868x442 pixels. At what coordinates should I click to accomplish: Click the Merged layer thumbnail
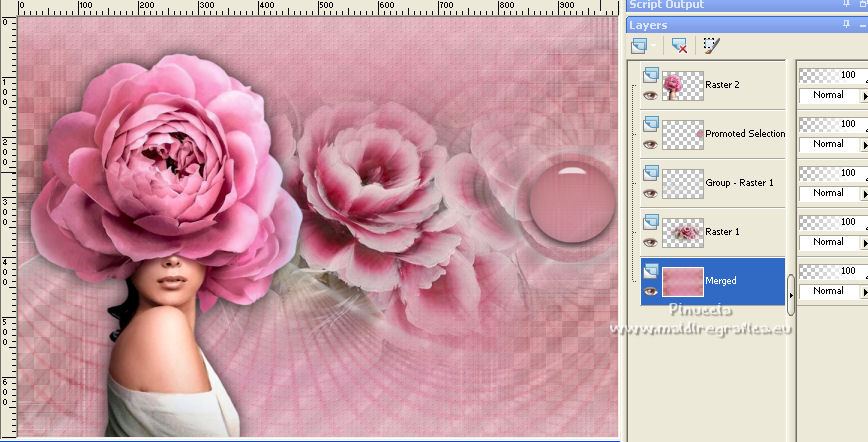click(683, 281)
